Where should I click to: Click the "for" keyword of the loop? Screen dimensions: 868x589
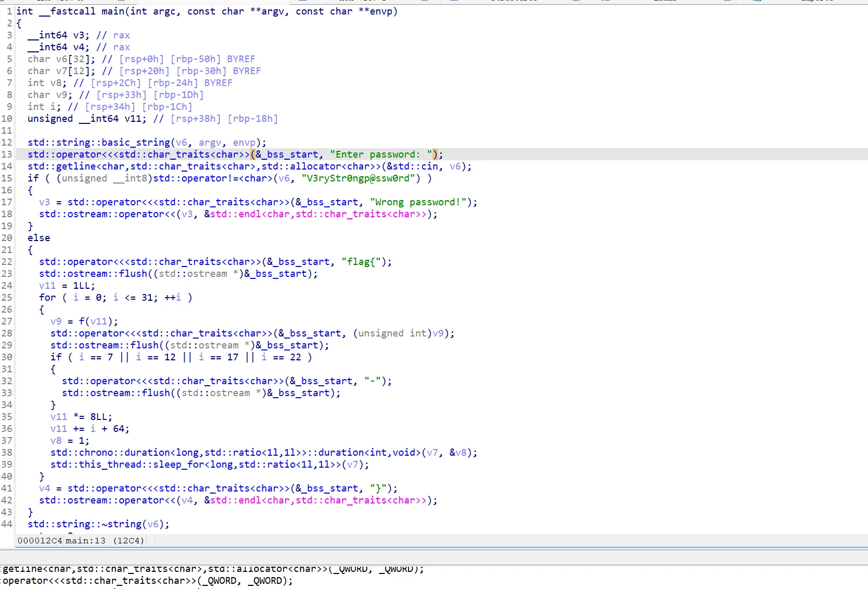point(47,298)
